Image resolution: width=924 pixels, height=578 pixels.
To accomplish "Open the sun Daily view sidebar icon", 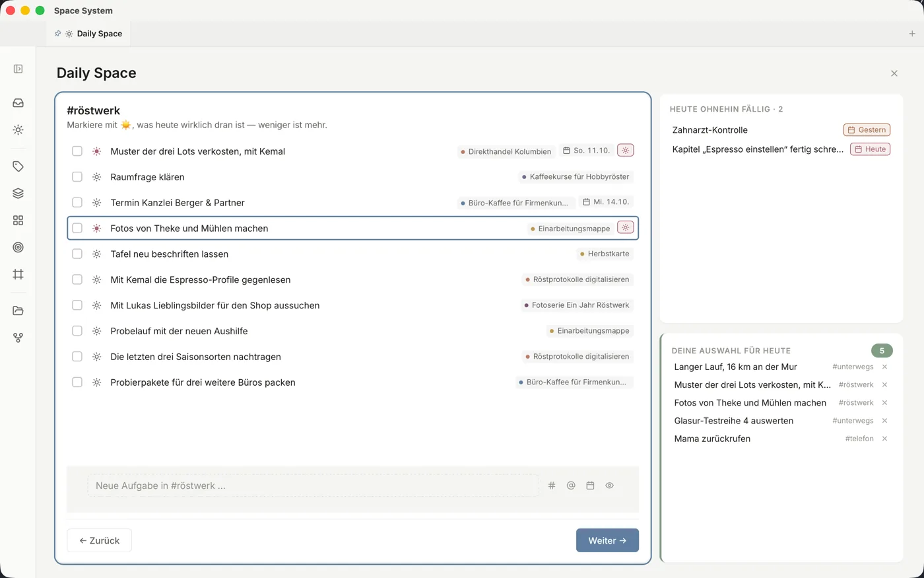I will coord(18,130).
